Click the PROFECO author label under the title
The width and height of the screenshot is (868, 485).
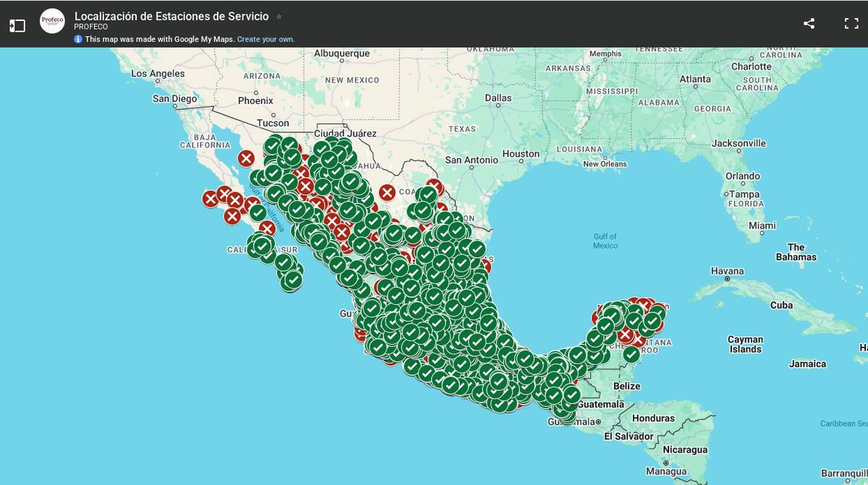(x=90, y=27)
